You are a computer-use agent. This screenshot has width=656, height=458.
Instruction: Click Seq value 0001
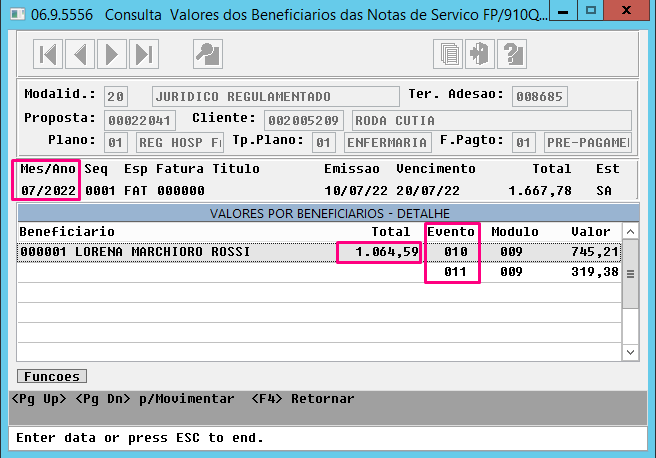coord(100,191)
